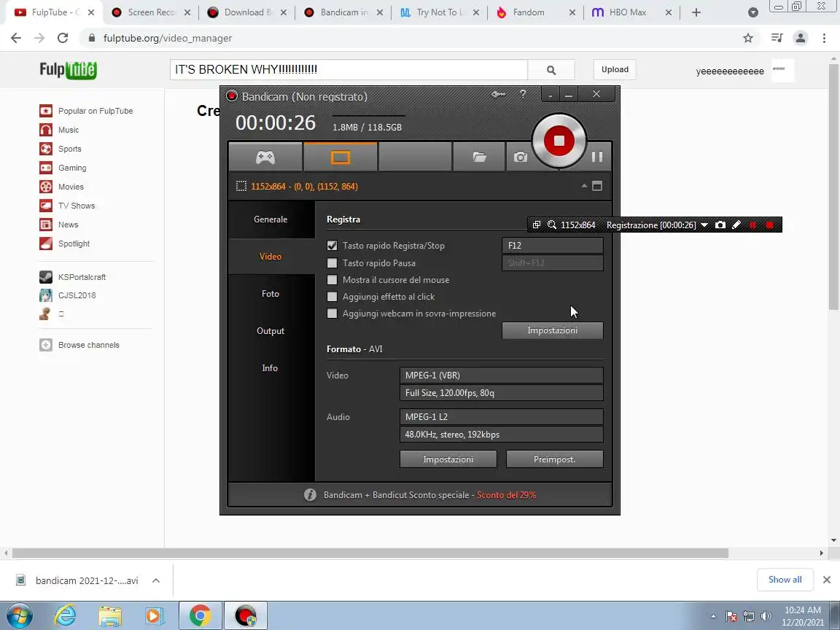This screenshot has width=840, height=630.
Task: Open the Spotlight category in sidebar
Action: [x=64, y=244]
